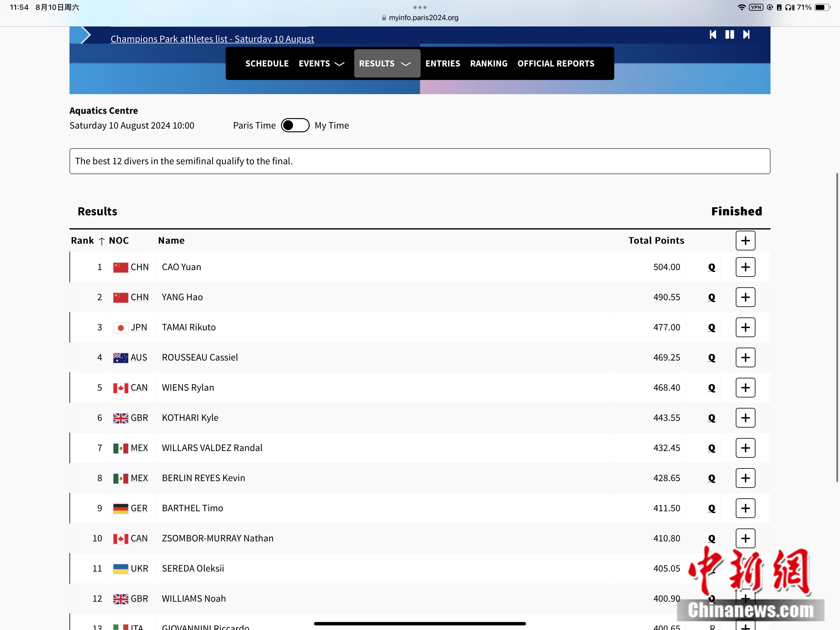Pause the news ticker
The image size is (840, 630).
coord(730,34)
